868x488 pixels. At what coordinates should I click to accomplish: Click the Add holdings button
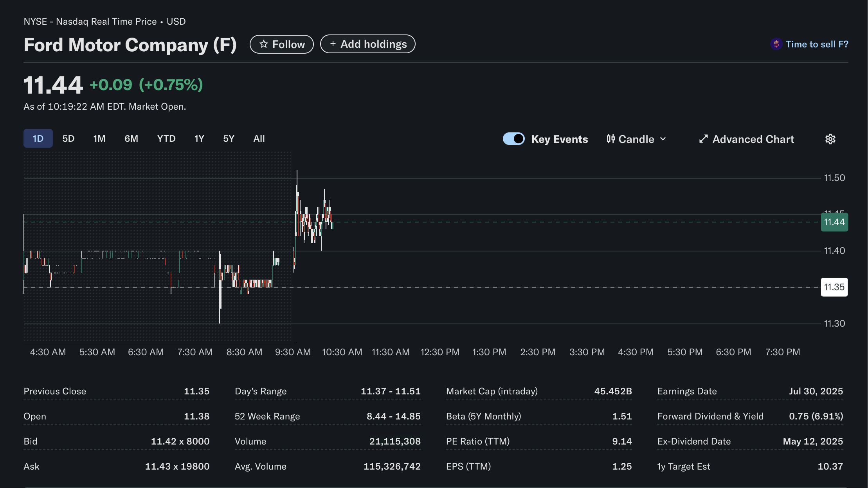(368, 44)
